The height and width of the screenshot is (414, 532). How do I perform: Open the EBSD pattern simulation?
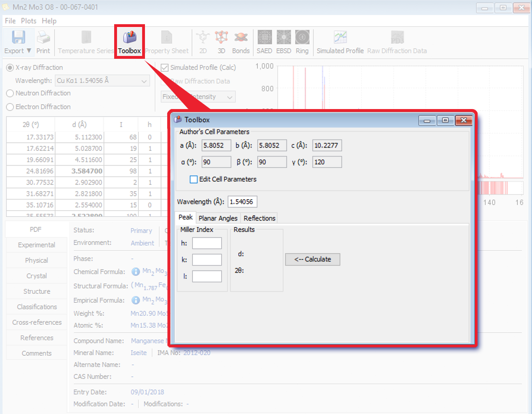[284, 42]
